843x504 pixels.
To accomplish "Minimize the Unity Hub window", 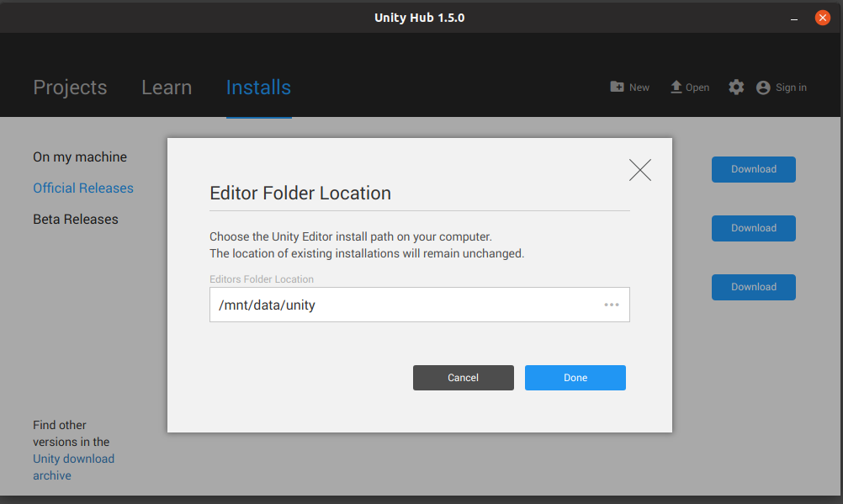I will pos(793,17).
